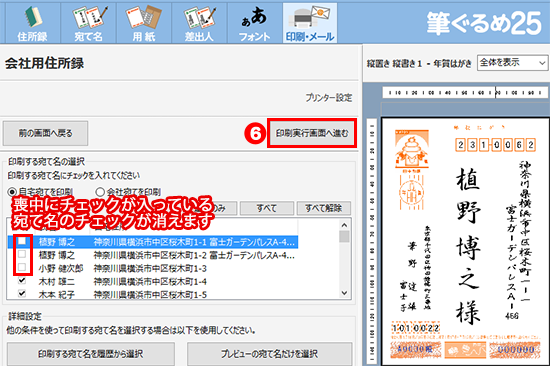Click scroll up arrow of address list
The image size is (550, 366).
click(344, 225)
